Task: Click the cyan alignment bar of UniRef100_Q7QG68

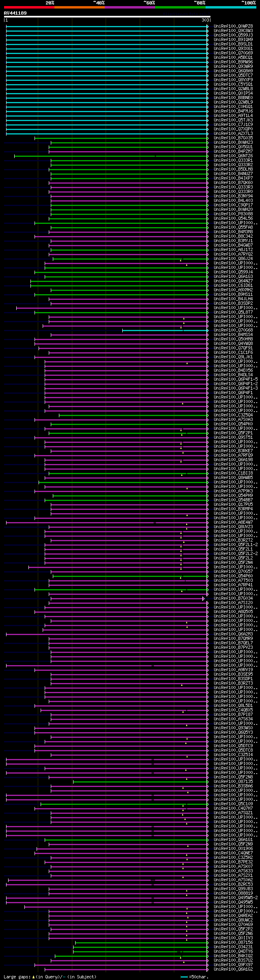Action: [x=165, y=330]
